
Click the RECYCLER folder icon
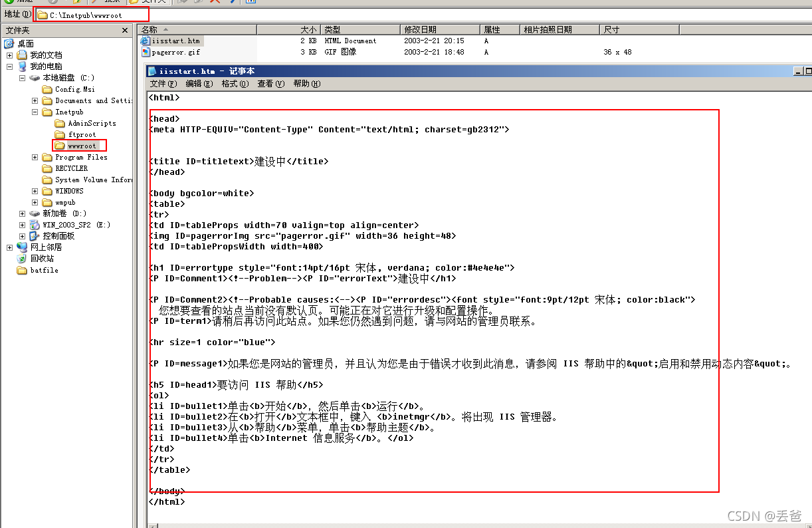[47, 168]
